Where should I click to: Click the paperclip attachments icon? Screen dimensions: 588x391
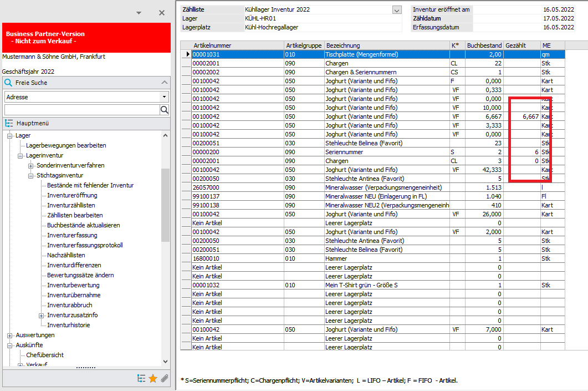[164, 378]
